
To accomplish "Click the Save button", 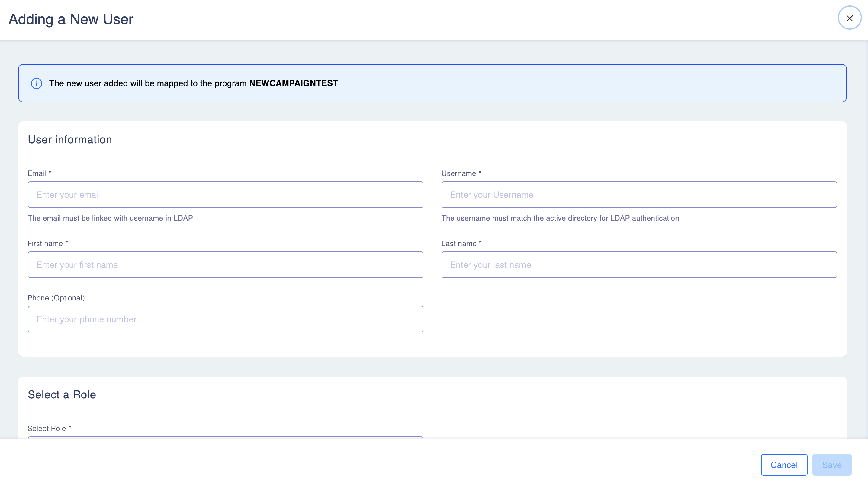I will tap(832, 465).
